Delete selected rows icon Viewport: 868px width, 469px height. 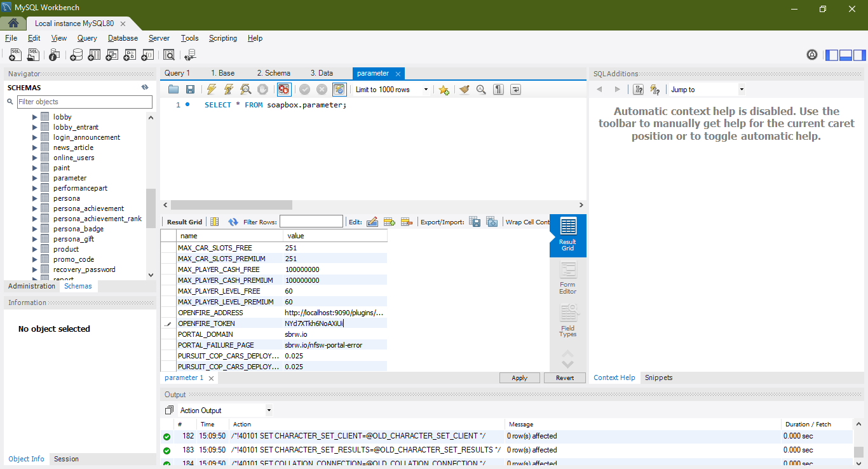click(x=407, y=222)
